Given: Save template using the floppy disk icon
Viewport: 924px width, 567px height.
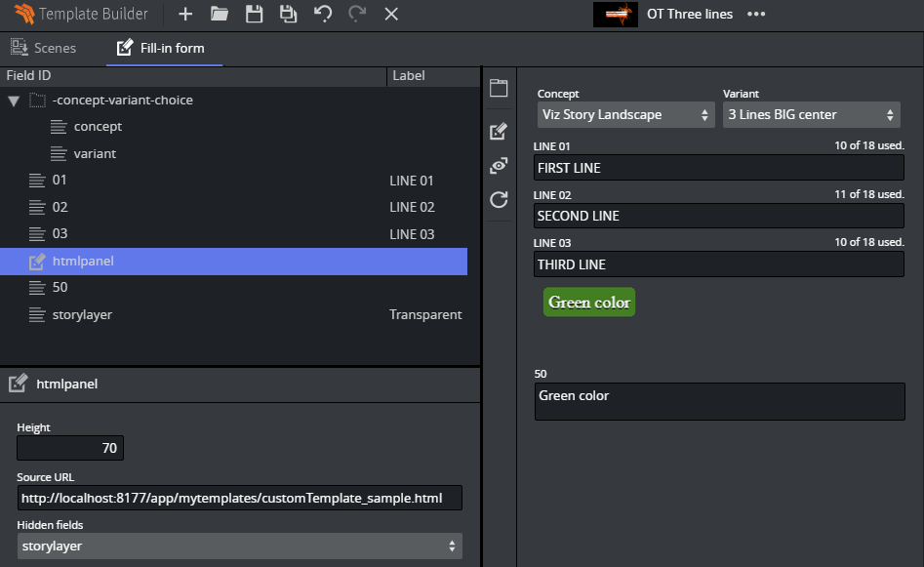Looking at the screenshot, I should coord(254,14).
